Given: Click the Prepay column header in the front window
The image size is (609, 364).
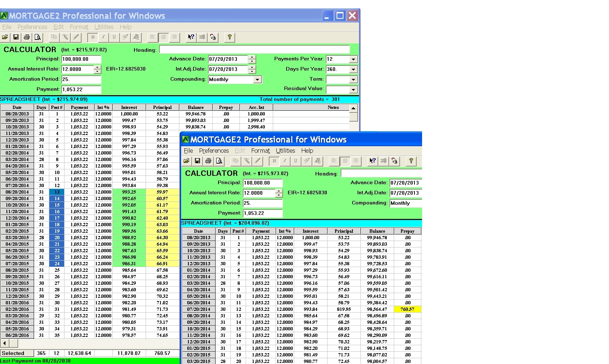Looking at the screenshot, I should (x=407, y=231).
